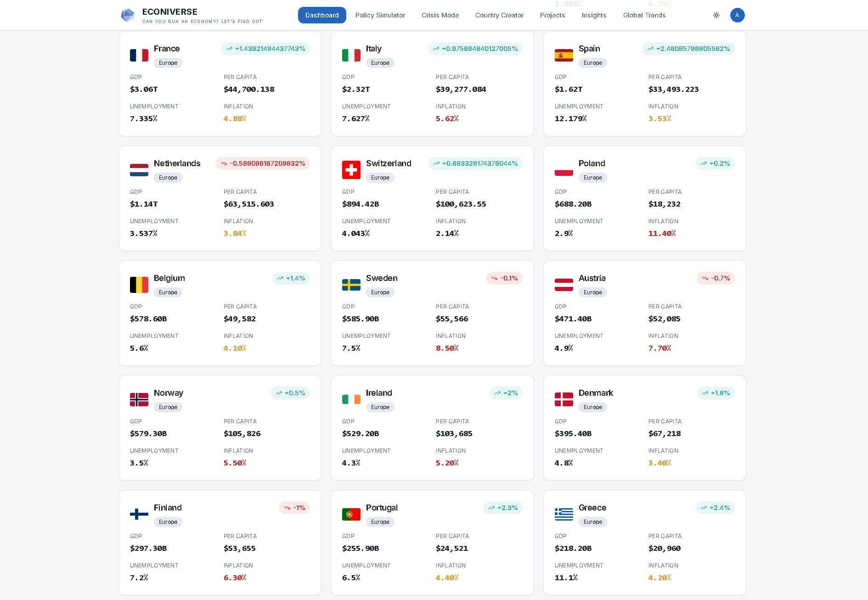Click the Europe badge on Italy's card
Image resolution: width=868 pixels, height=600 pixels.
(x=380, y=63)
